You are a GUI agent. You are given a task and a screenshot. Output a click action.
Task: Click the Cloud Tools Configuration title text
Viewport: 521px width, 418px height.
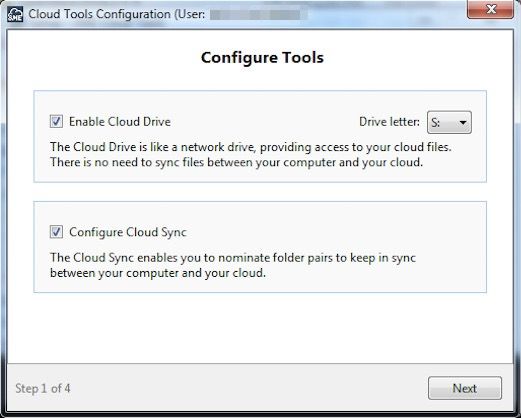[117, 14]
